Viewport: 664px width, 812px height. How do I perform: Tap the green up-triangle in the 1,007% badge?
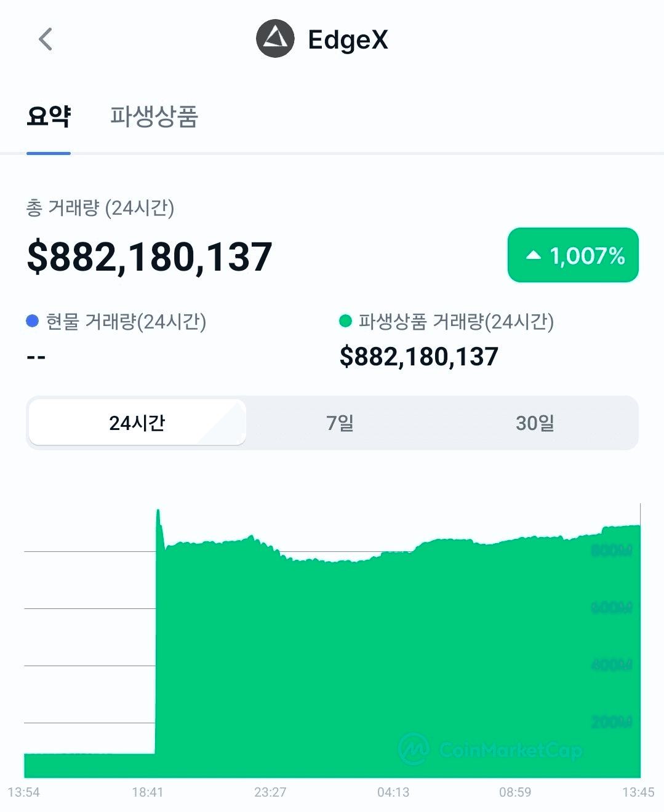[534, 255]
